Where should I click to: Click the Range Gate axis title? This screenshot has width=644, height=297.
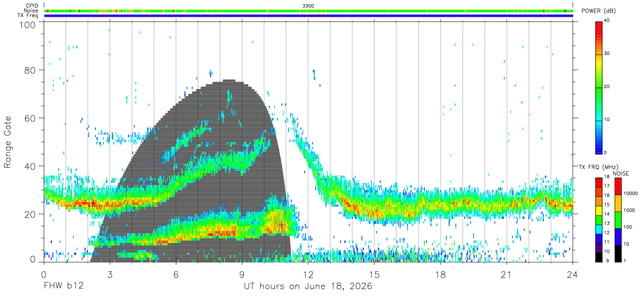8,142
